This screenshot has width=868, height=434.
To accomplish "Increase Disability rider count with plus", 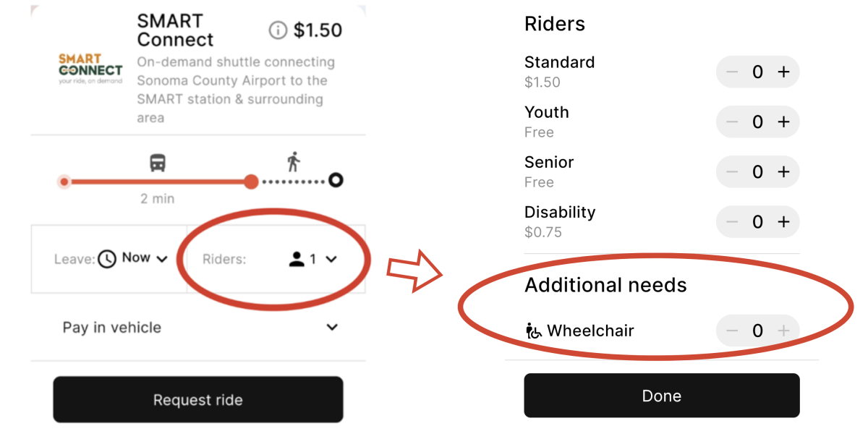I will click(x=783, y=221).
